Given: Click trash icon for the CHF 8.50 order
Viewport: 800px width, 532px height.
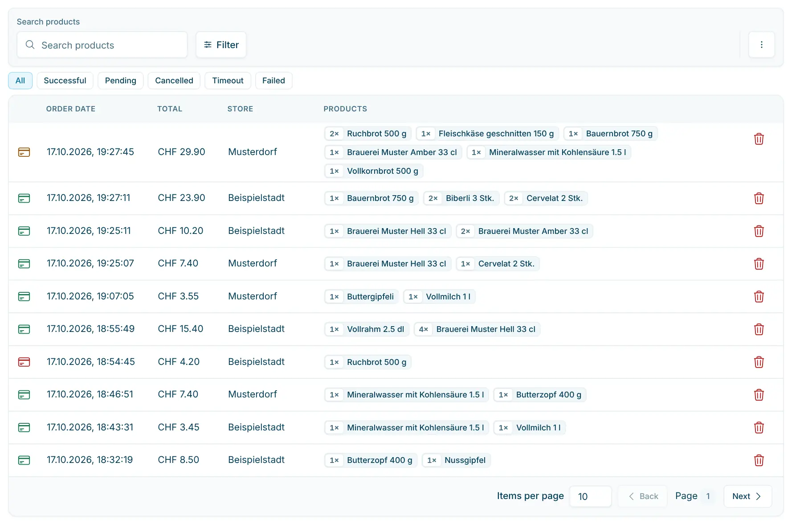Looking at the screenshot, I should tap(759, 460).
